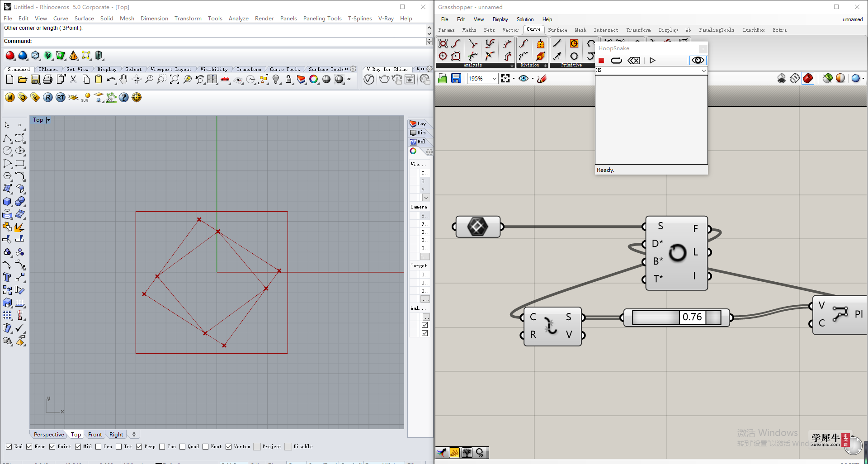
Task: Click the Grasshopper blue save icon
Action: tap(456, 79)
